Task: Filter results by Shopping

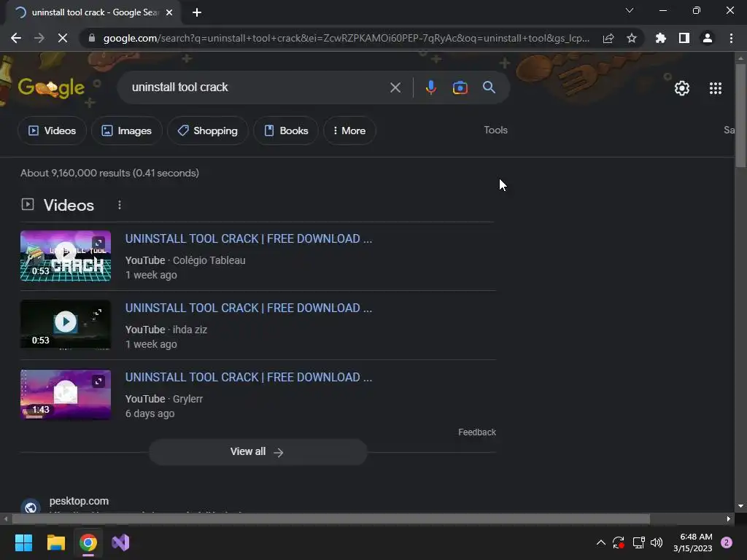Action: pos(208,131)
